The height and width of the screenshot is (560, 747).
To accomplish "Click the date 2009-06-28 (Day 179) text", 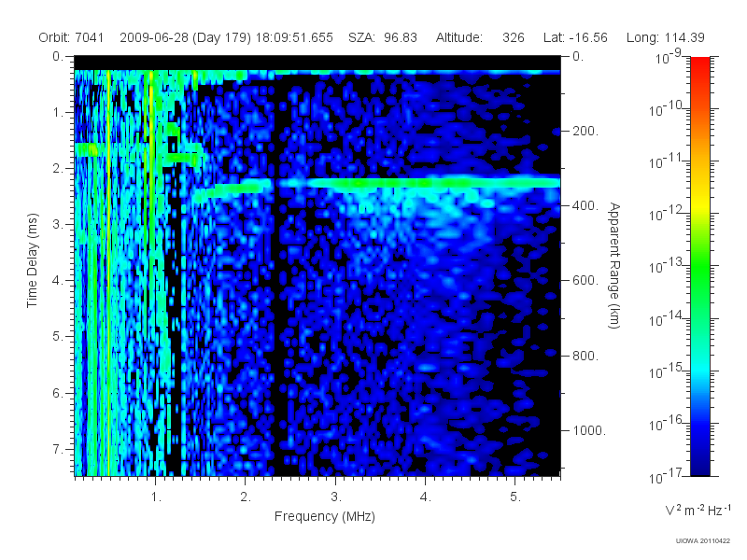I will 185,37.
